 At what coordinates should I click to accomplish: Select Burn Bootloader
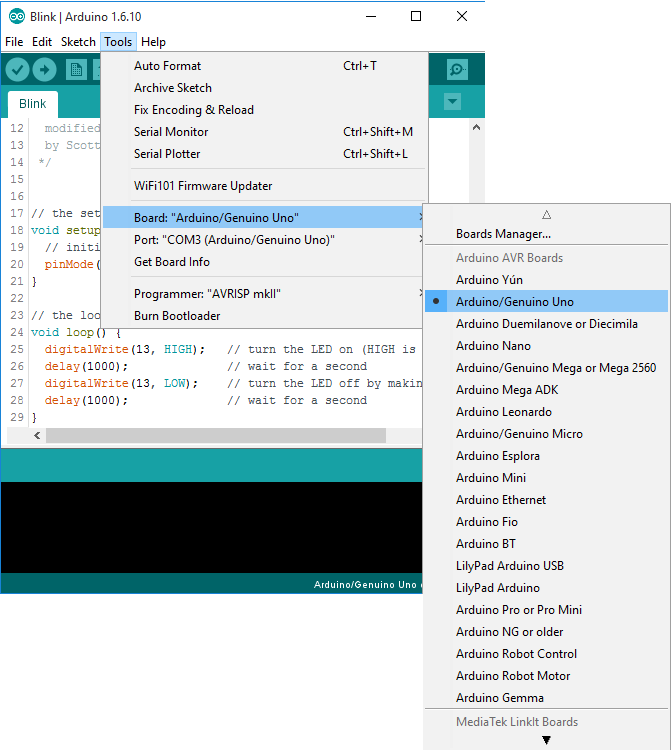point(263,316)
